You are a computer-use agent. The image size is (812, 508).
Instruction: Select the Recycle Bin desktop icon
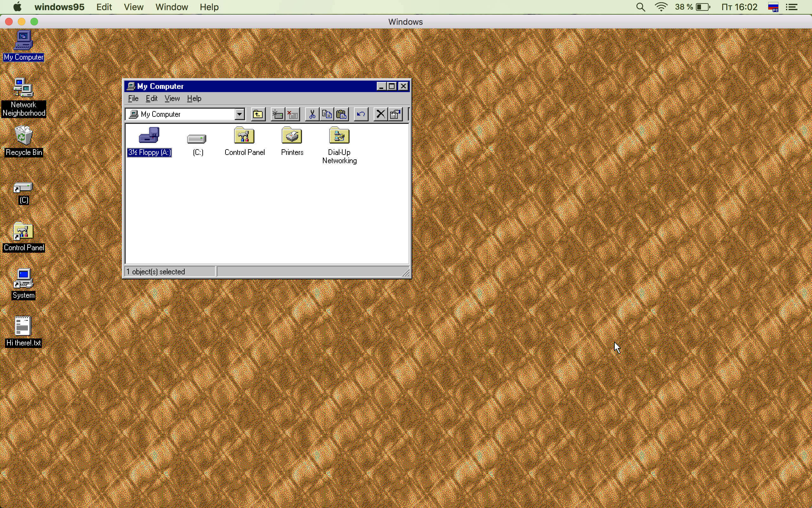pyautogui.click(x=23, y=141)
